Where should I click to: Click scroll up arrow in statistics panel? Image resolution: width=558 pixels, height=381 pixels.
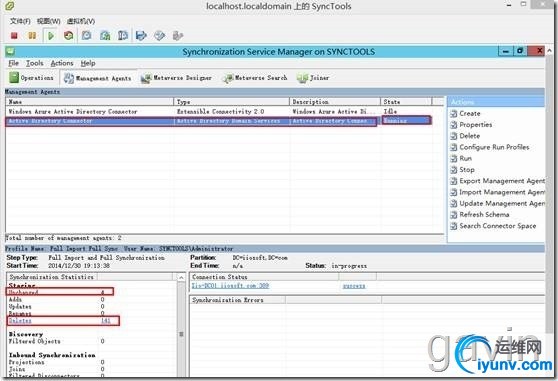point(181,277)
